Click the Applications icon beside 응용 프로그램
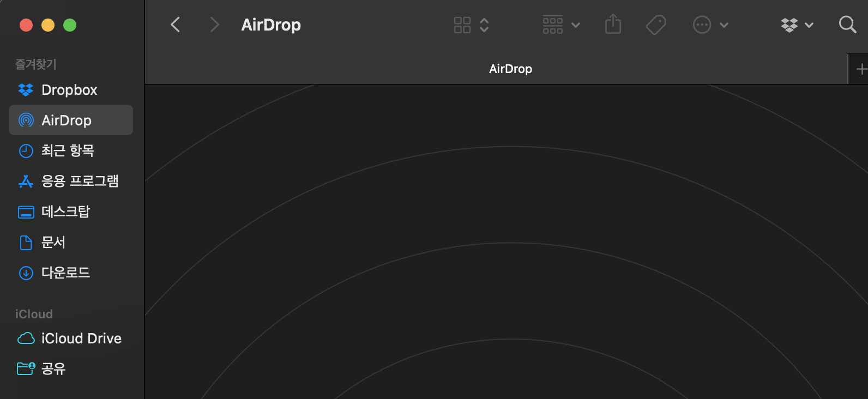The width and height of the screenshot is (868, 399). 26,181
